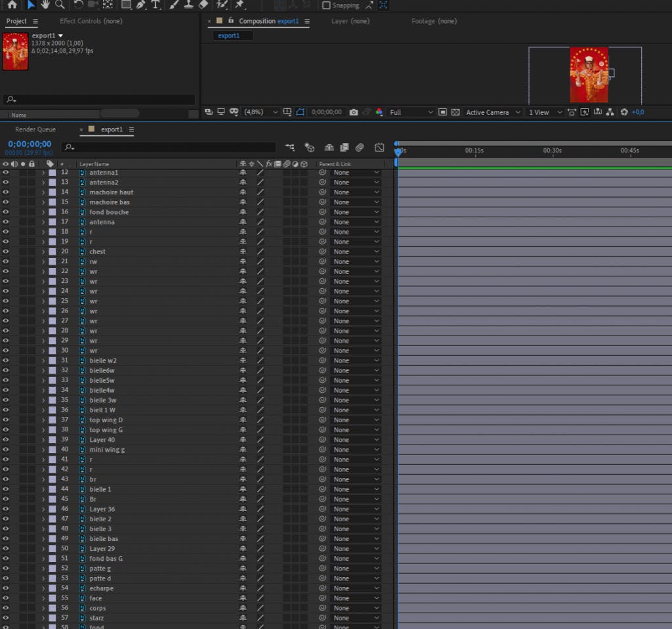The image size is (672, 629).
Task: Enable the Snapping checkbox
Action: 326,5
